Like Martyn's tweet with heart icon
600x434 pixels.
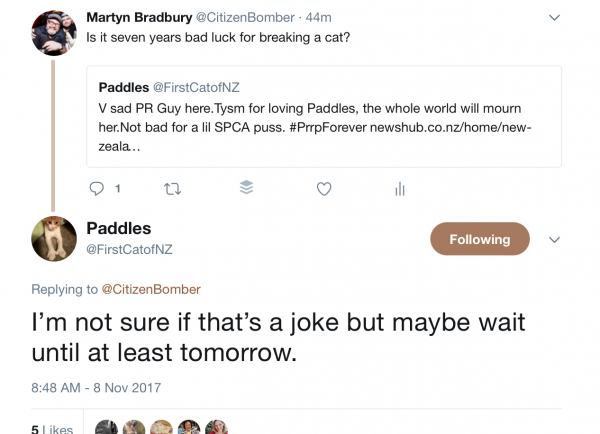click(x=323, y=188)
